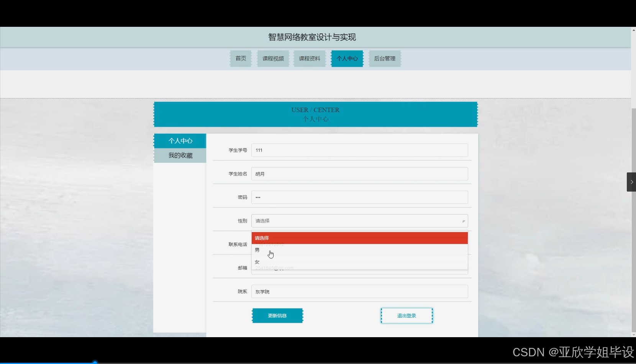Open the 课程资料 page

point(309,58)
